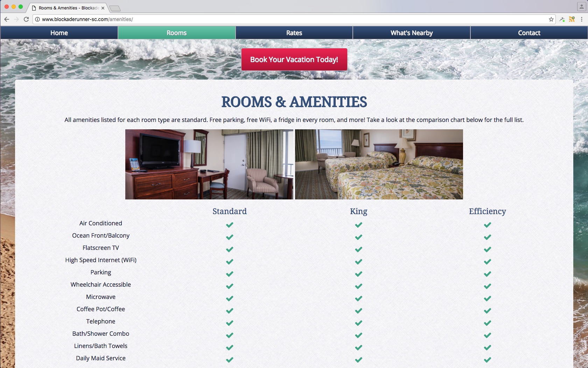Close the Rooms & Amenities tab
The width and height of the screenshot is (588, 368).
pyautogui.click(x=103, y=8)
